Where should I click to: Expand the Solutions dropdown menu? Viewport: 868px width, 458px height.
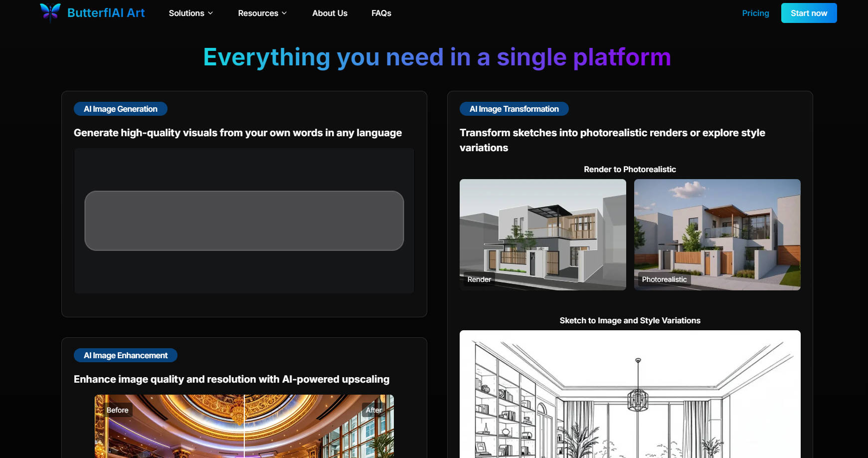[x=186, y=13]
